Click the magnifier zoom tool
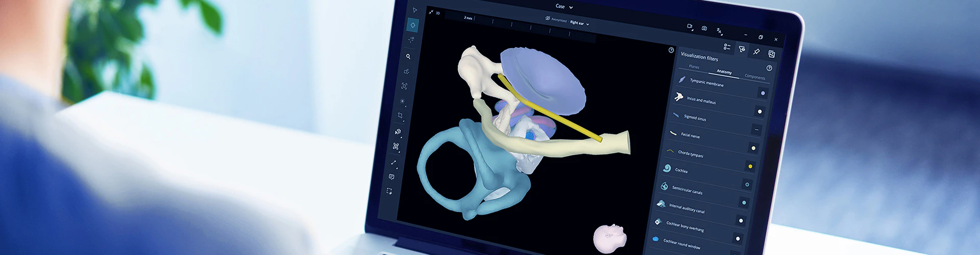 [408, 57]
